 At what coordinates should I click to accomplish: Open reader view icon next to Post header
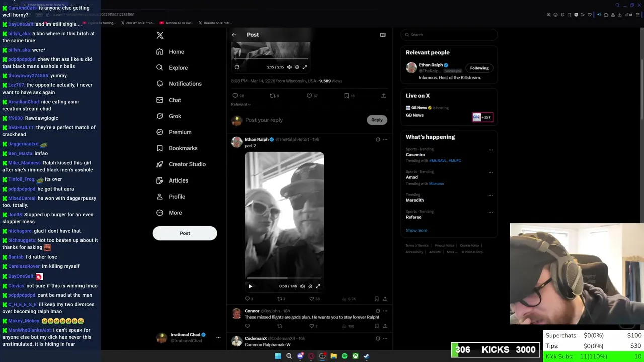coord(383,35)
